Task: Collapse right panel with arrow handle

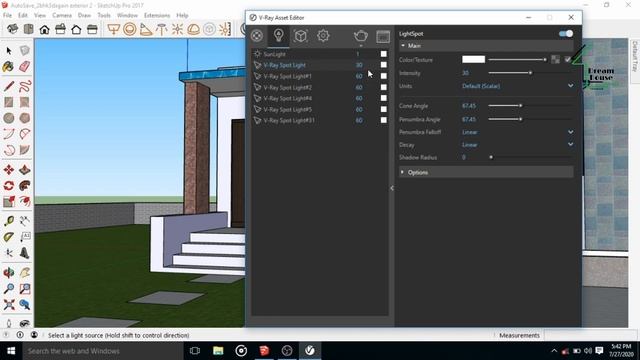Action: coord(392,188)
